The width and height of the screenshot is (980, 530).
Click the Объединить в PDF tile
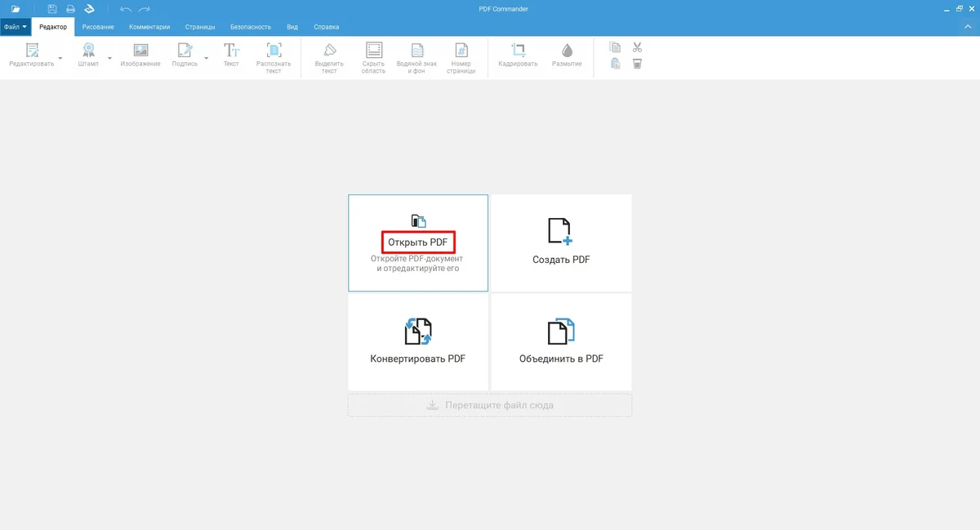point(561,341)
